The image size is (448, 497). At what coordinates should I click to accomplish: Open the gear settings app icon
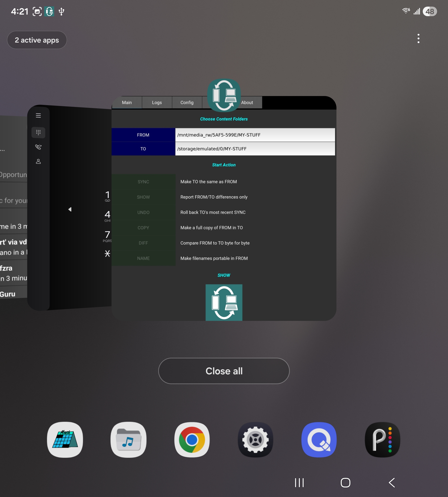pos(255,440)
